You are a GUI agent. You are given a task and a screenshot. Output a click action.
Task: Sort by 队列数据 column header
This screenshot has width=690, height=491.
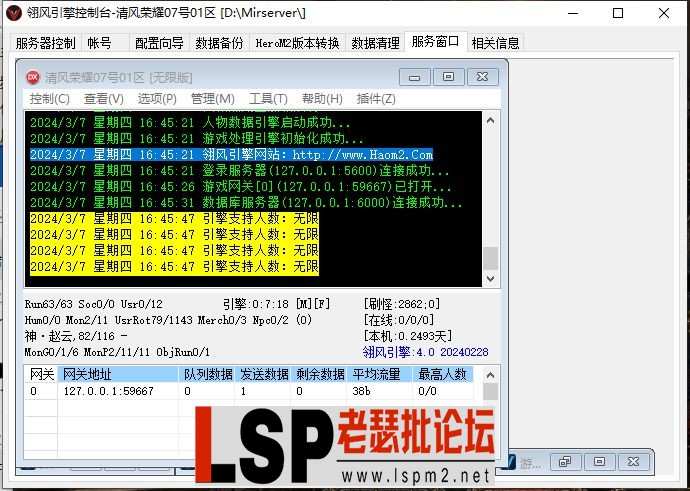(207, 374)
